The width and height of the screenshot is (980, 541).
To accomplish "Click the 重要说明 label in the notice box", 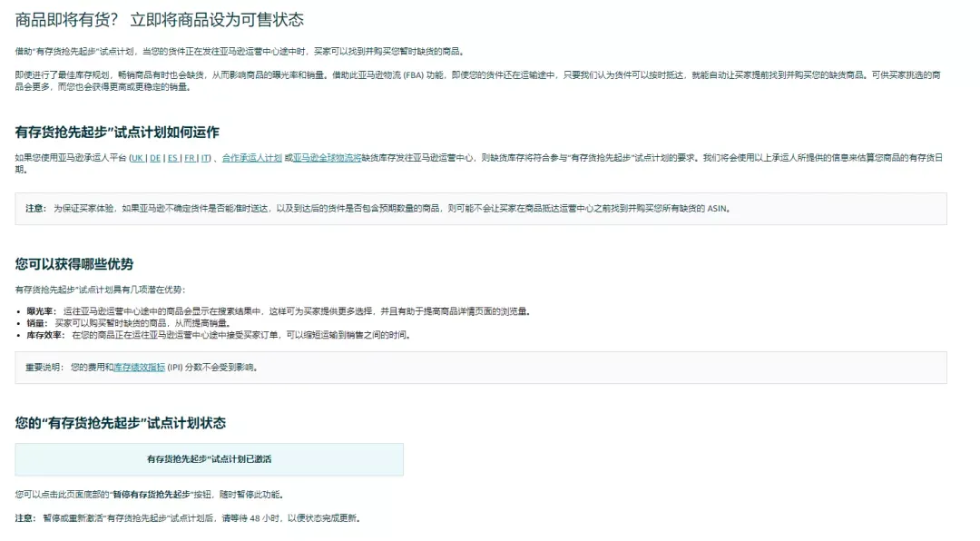I will point(44,368).
